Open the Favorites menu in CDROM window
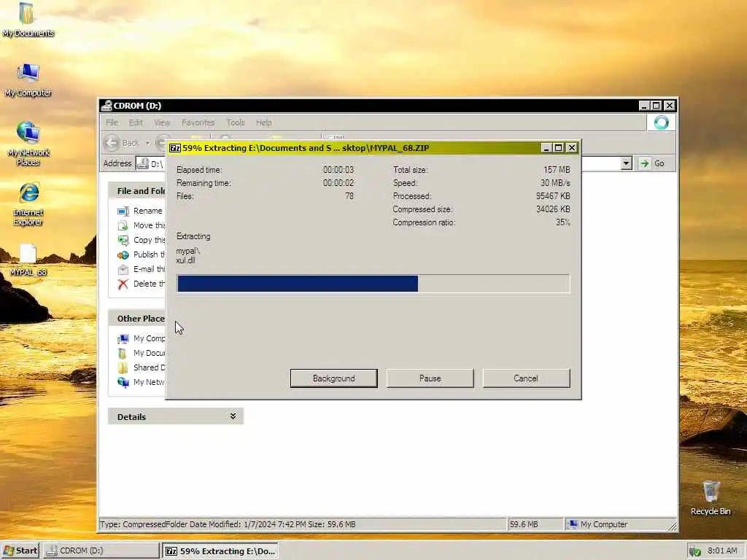The image size is (747, 560). pyautogui.click(x=198, y=122)
